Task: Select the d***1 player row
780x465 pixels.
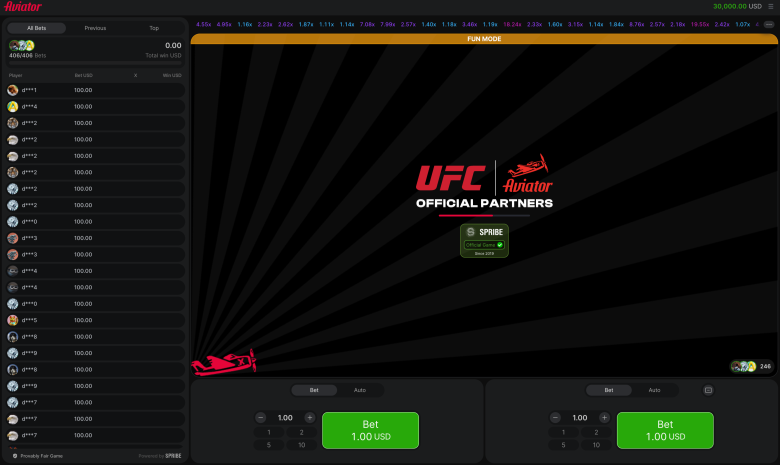Action: [96, 90]
